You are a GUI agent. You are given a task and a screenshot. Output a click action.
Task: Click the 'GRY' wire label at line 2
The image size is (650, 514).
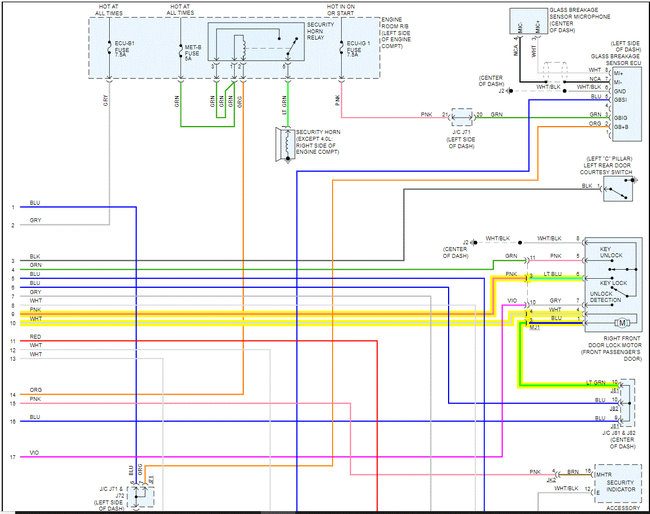tap(35, 220)
